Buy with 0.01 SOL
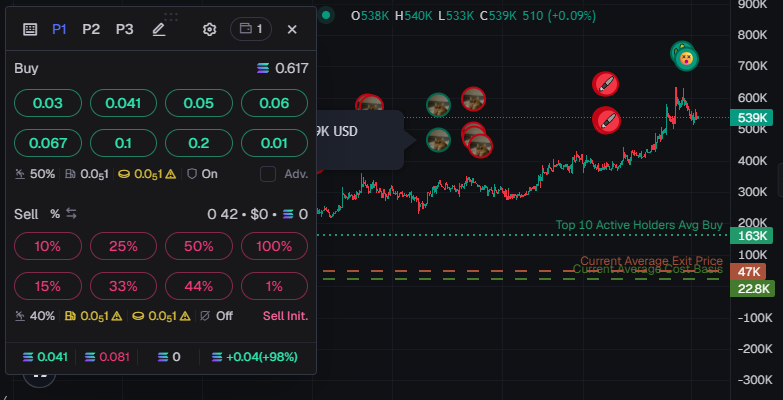Image resolution: width=783 pixels, height=400 pixels. click(275, 143)
